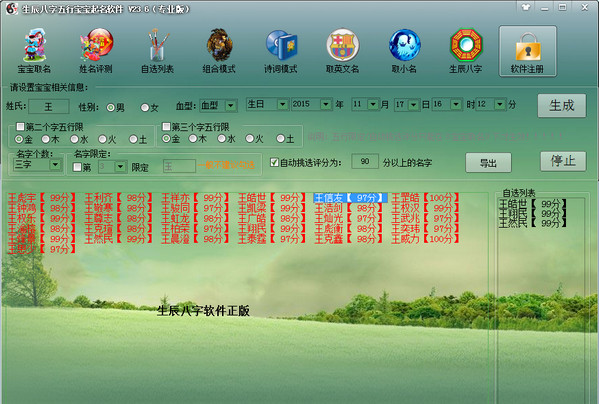Click the 姓氏 surname input field
This screenshot has height=404, width=599.
coord(49,107)
